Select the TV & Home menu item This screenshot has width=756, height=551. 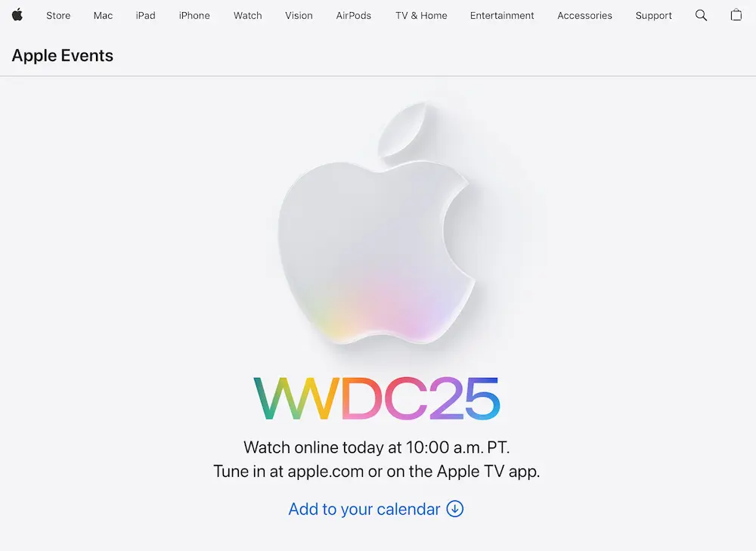(x=421, y=15)
